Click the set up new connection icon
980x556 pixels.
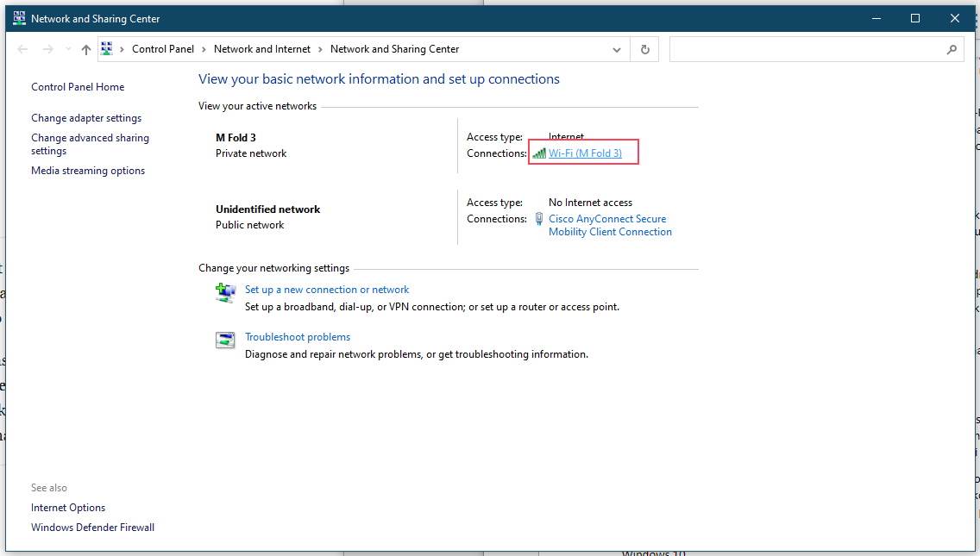pyautogui.click(x=225, y=294)
